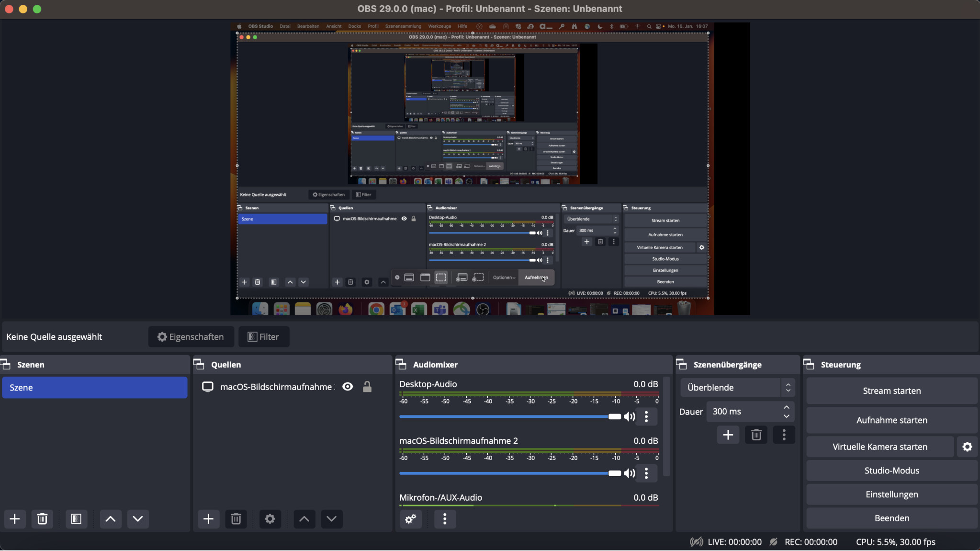The image size is (980, 551).
Task: Add a scene transition with plus button
Action: pyautogui.click(x=728, y=435)
